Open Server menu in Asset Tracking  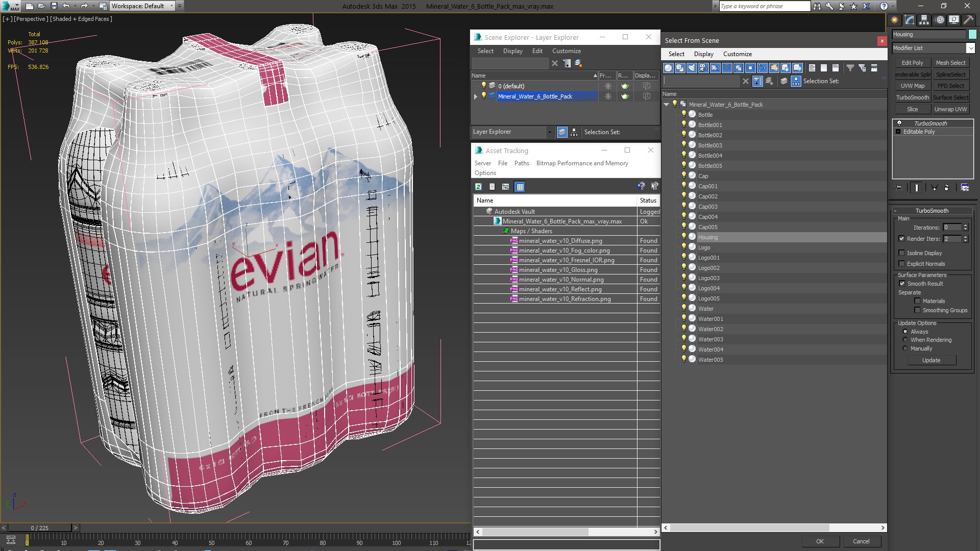[482, 163]
